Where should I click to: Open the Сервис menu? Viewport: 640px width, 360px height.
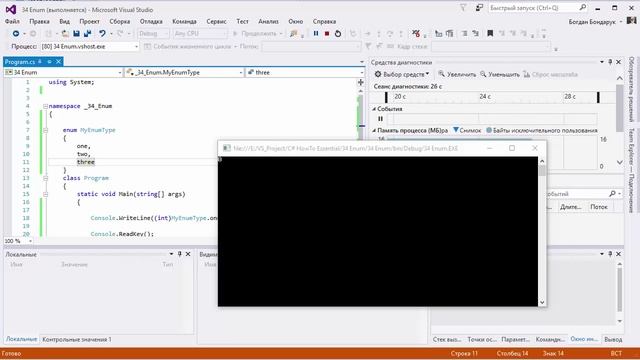216,21
